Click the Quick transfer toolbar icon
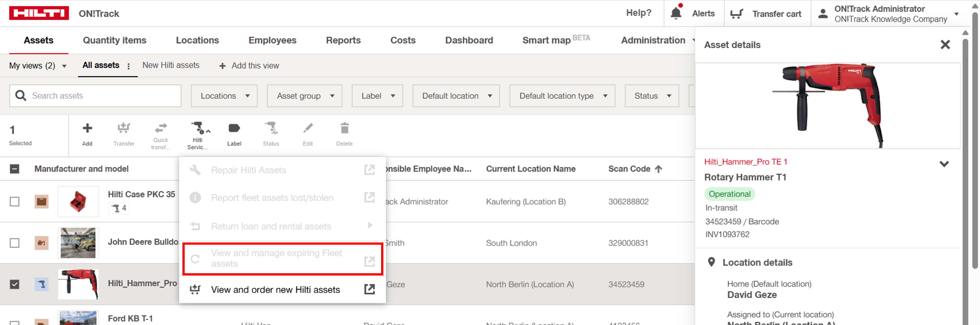Viewport: 980px width, 325px height. (x=161, y=128)
